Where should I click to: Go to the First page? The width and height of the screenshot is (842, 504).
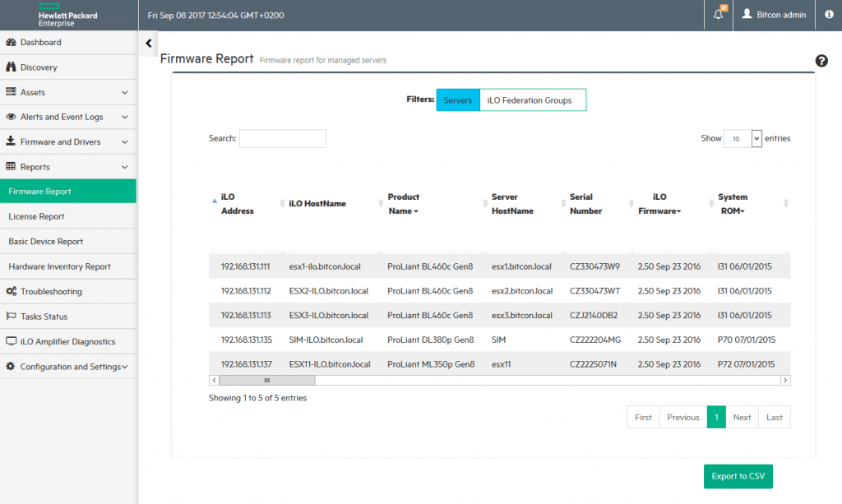pos(643,417)
